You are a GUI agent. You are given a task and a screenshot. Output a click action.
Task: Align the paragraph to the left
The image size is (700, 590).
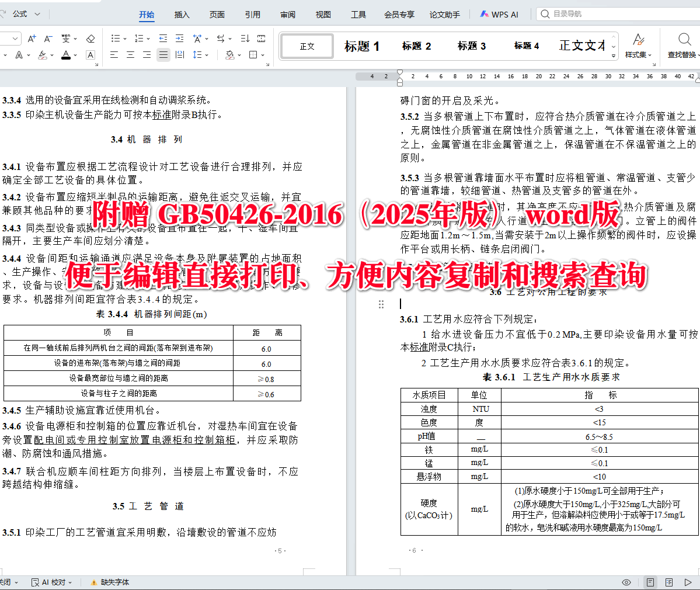point(114,55)
